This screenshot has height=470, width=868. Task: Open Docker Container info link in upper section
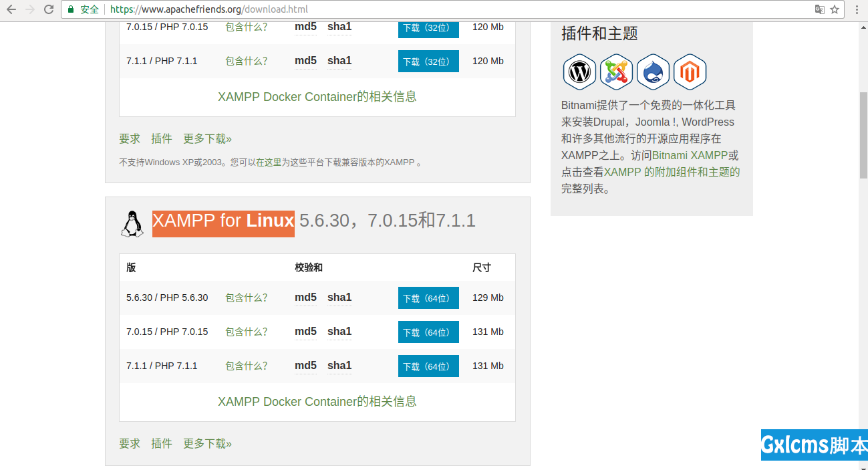(x=317, y=96)
